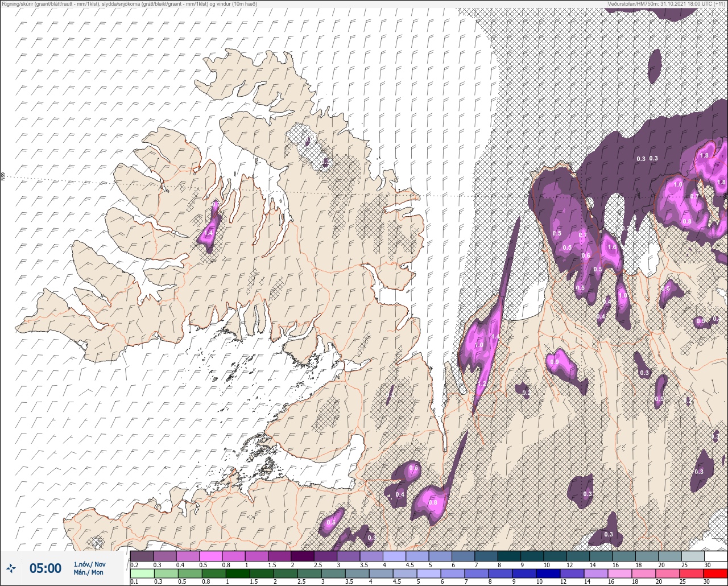This screenshot has height=586, width=728.
Task: Click the date text '1.nóv./ Nov'
Action: [x=90, y=564]
